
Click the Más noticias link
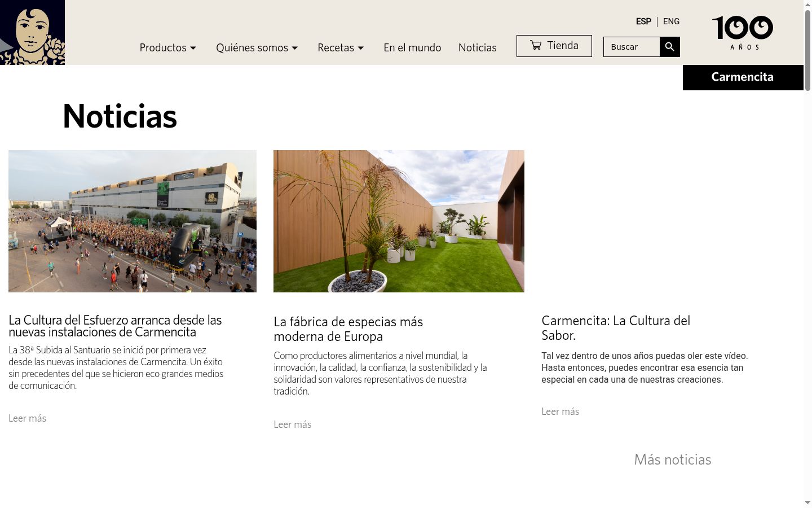click(673, 459)
